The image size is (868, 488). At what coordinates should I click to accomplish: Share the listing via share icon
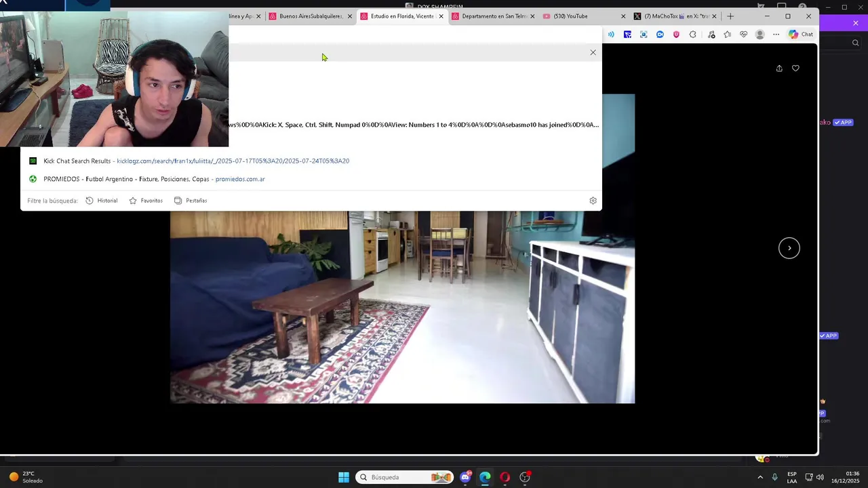(779, 68)
